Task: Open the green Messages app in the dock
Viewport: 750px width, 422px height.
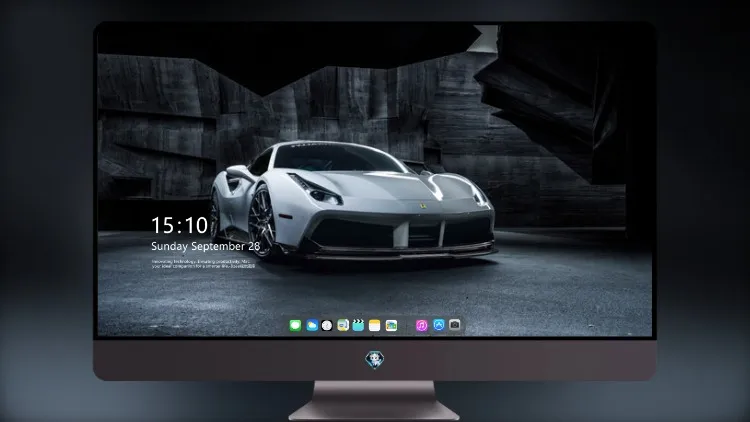Action: [295, 325]
